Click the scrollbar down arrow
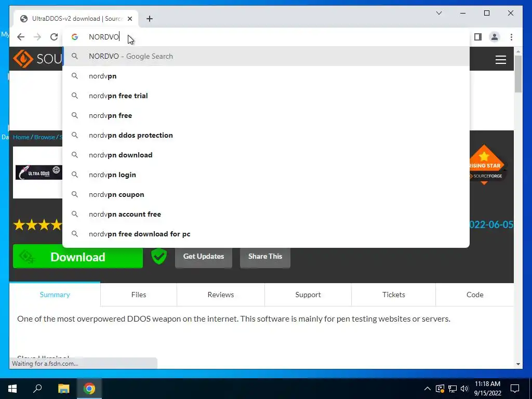532x399 pixels. (x=518, y=364)
